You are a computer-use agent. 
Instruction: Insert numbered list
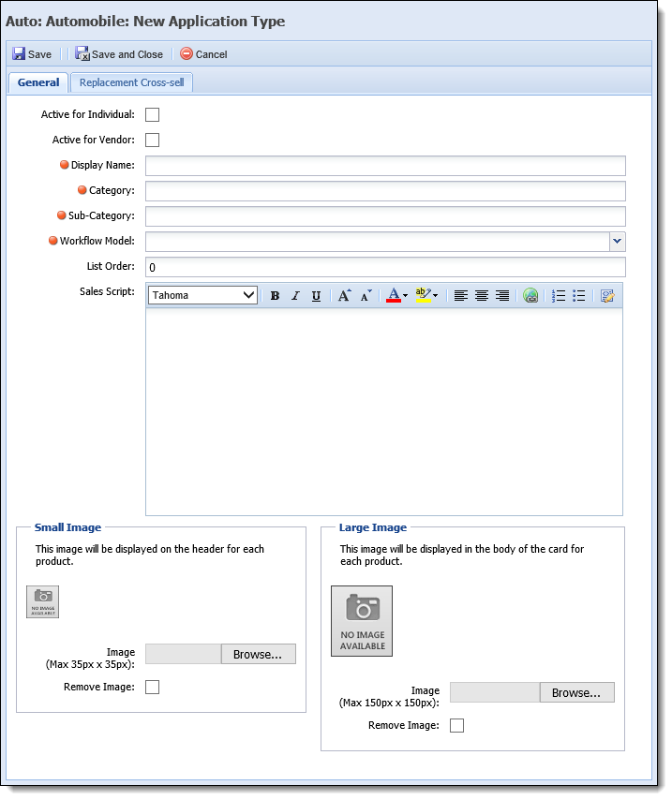(559, 295)
